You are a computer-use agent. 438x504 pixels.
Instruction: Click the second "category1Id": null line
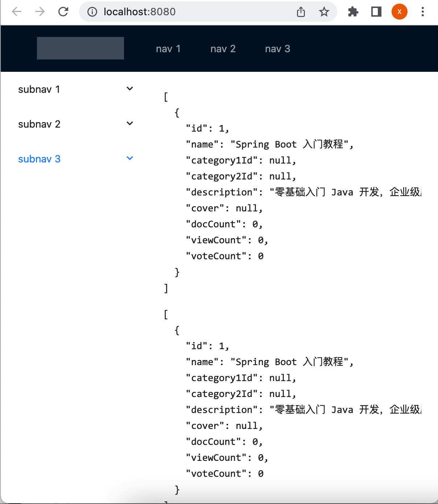(x=241, y=378)
